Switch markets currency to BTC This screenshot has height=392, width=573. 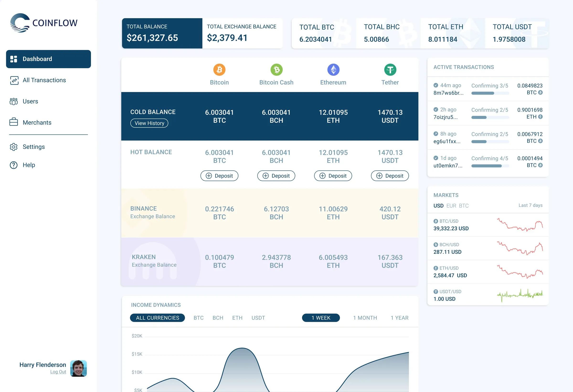pyautogui.click(x=463, y=206)
